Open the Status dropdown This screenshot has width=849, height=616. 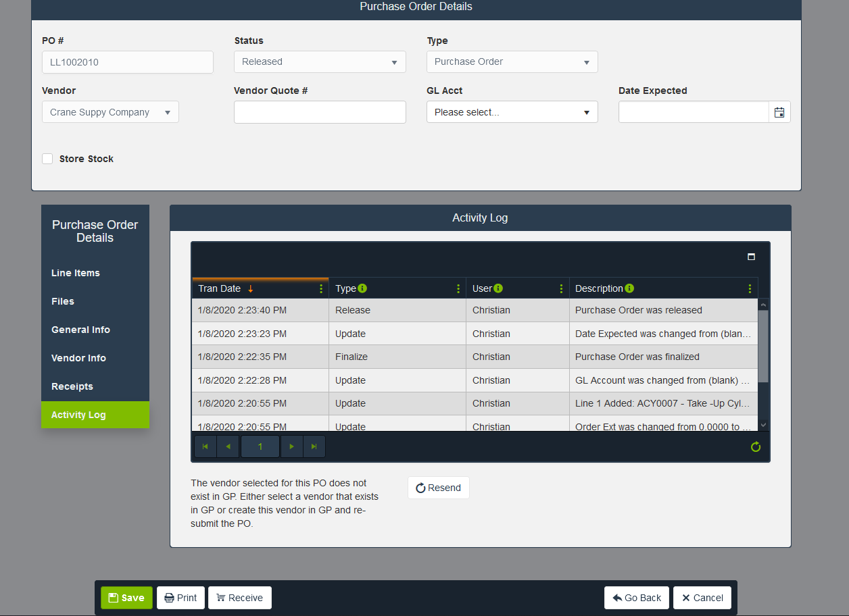tap(320, 62)
